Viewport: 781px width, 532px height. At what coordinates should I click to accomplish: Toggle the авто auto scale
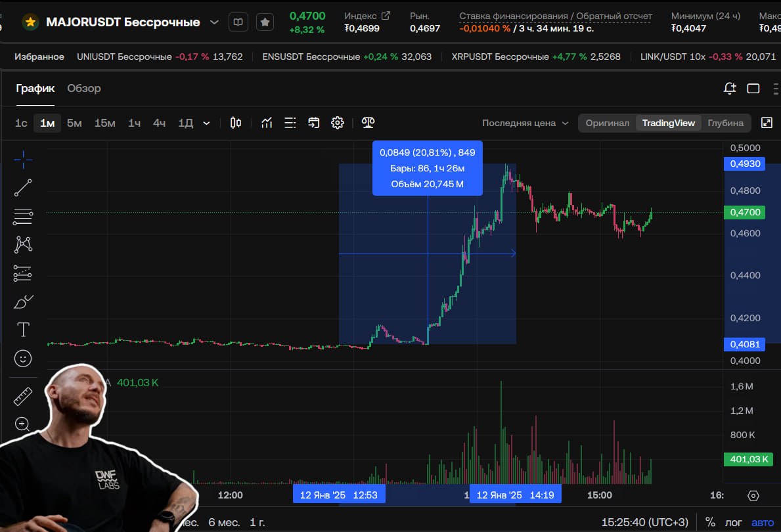(763, 523)
